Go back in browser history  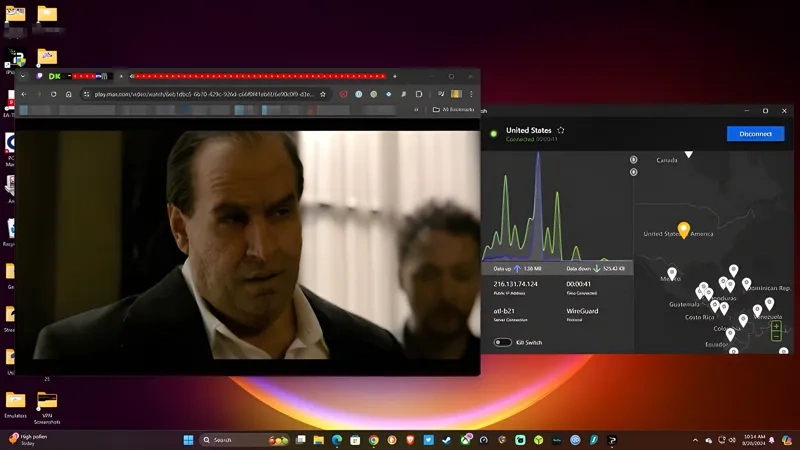point(25,94)
